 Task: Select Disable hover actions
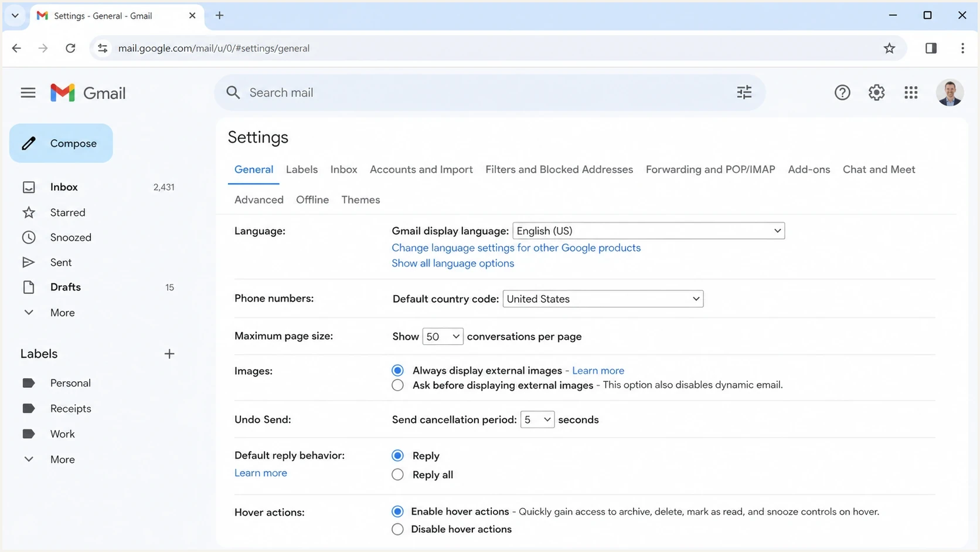point(397,529)
